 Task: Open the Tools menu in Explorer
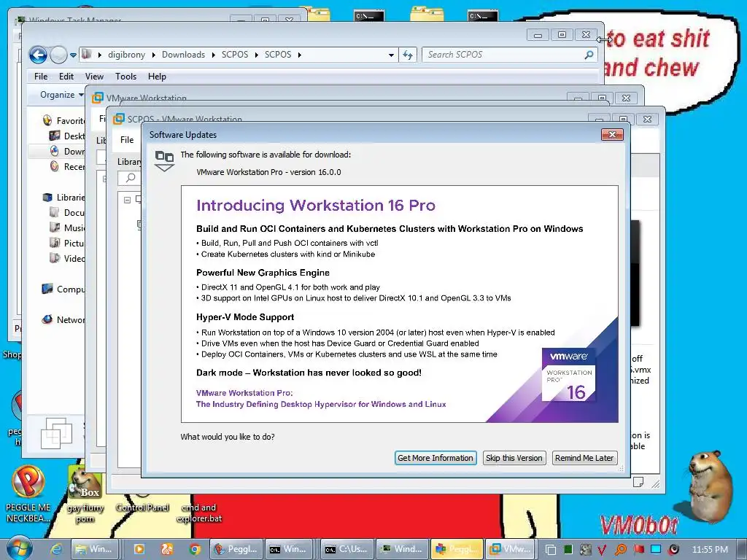click(x=125, y=76)
